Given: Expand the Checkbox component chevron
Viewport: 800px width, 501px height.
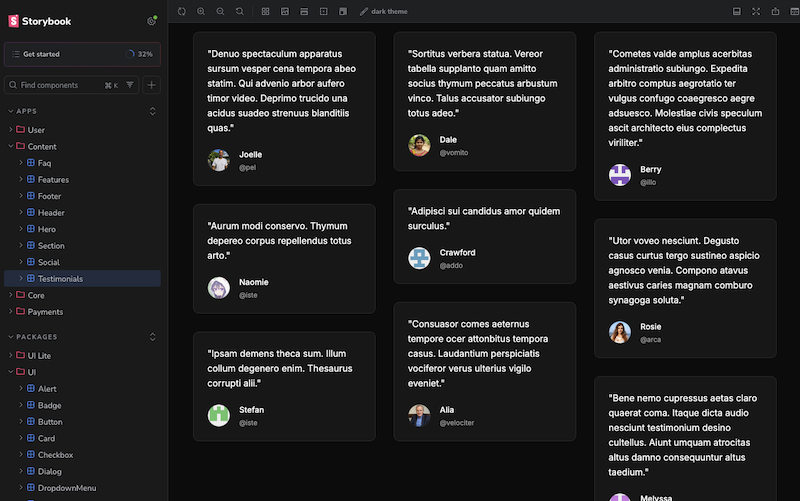Looking at the screenshot, I should tap(21, 455).
